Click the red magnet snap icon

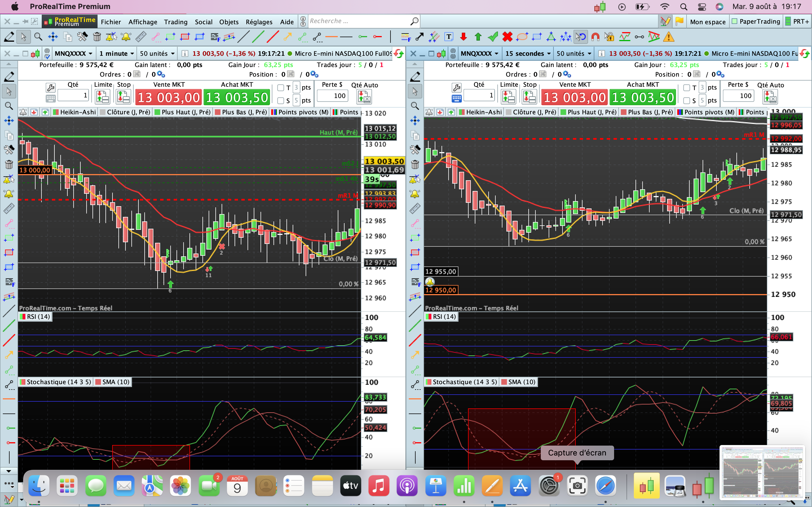[595, 37]
